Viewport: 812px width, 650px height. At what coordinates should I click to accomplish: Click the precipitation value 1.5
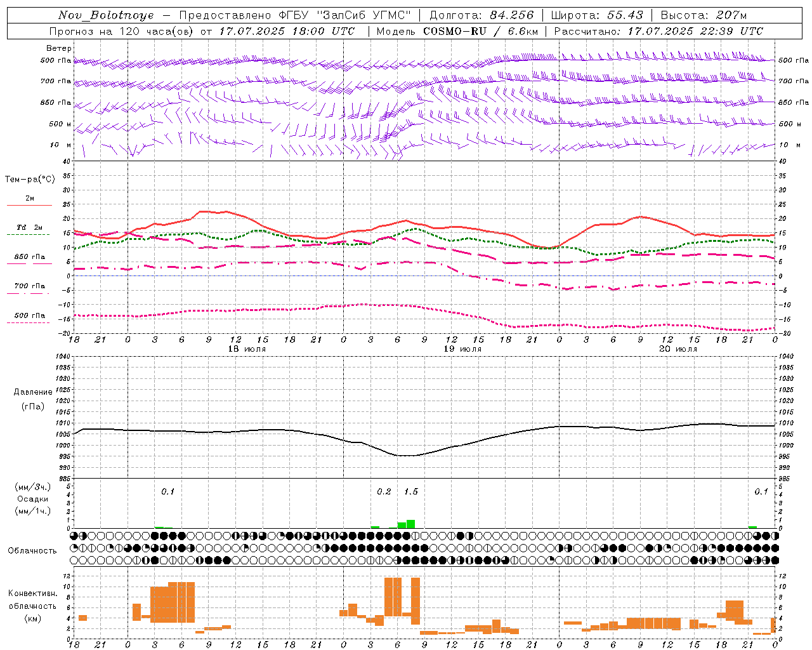pyautogui.click(x=411, y=492)
